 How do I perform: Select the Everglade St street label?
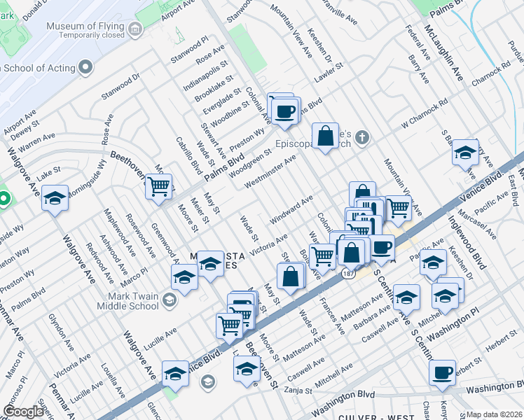pos(222,101)
